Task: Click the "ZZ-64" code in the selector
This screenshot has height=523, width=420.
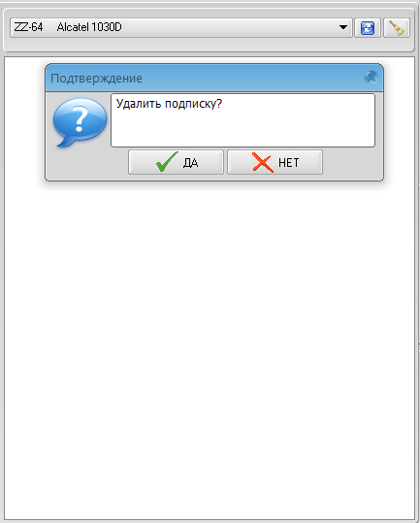Action: [x=29, y=27]
